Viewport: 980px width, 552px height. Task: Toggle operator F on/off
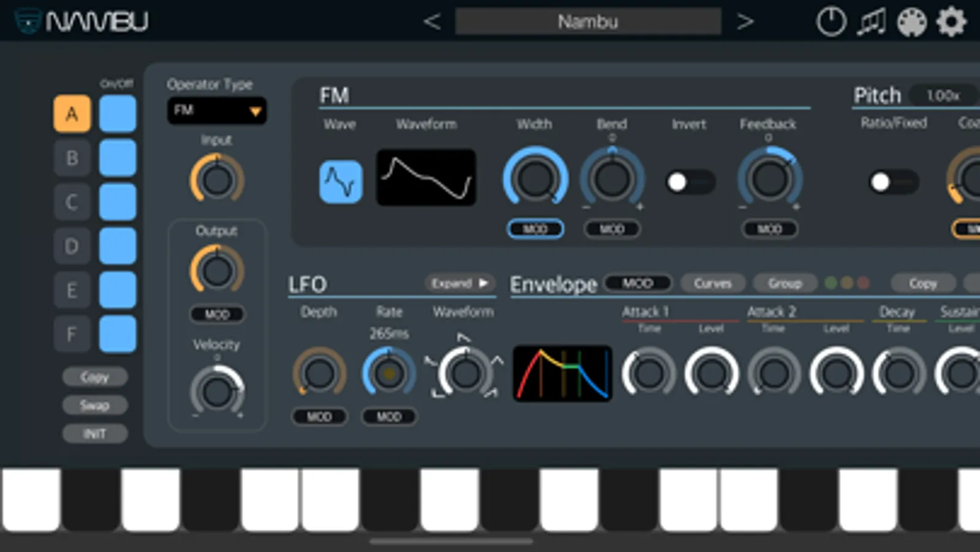click(x=118, y=334)
